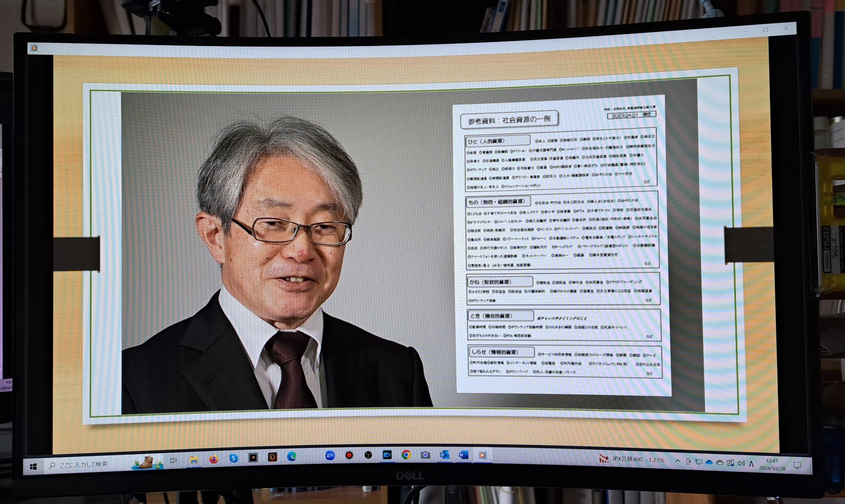Click the screen capture tray icon with blue dot

(x=730, y=463)
